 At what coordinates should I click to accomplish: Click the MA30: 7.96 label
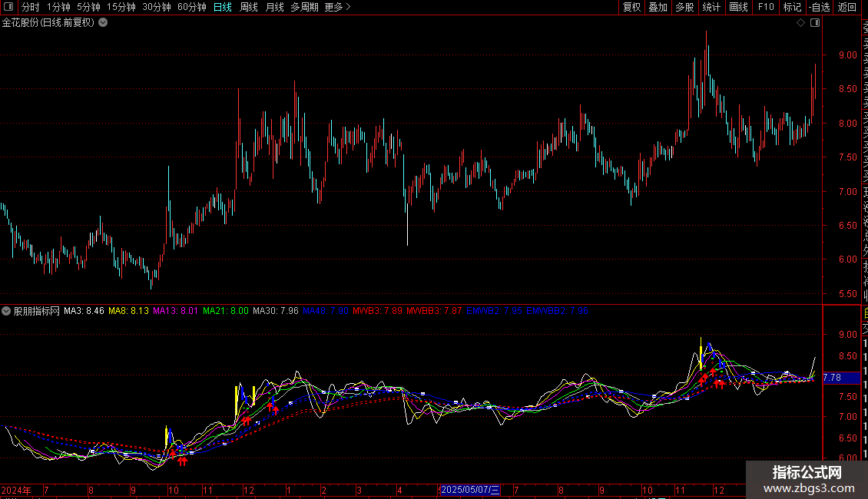[276, 311]
